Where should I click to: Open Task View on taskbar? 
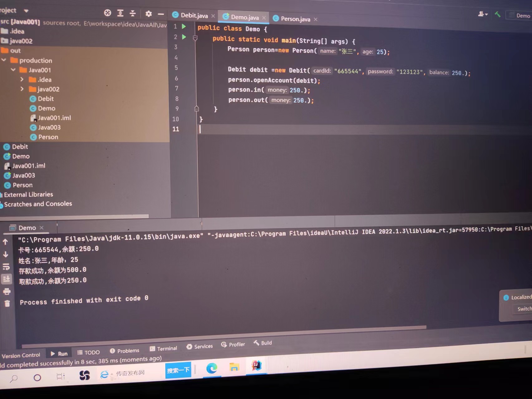click(60, 377)
